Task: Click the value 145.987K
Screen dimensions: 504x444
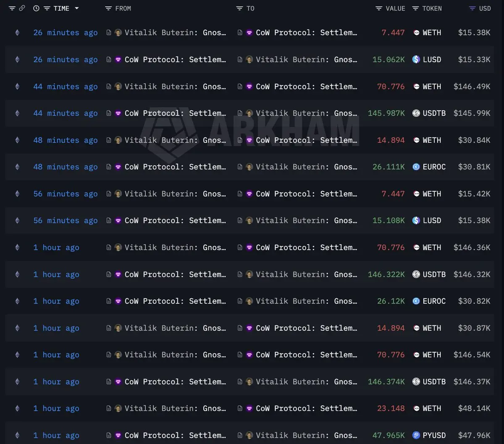Action: click(386, 113)
